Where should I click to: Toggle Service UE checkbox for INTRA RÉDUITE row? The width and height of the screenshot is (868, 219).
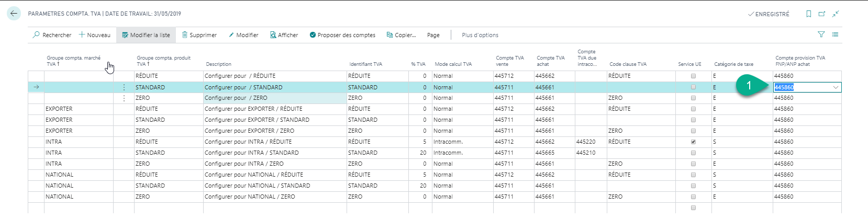coord(693,142)
